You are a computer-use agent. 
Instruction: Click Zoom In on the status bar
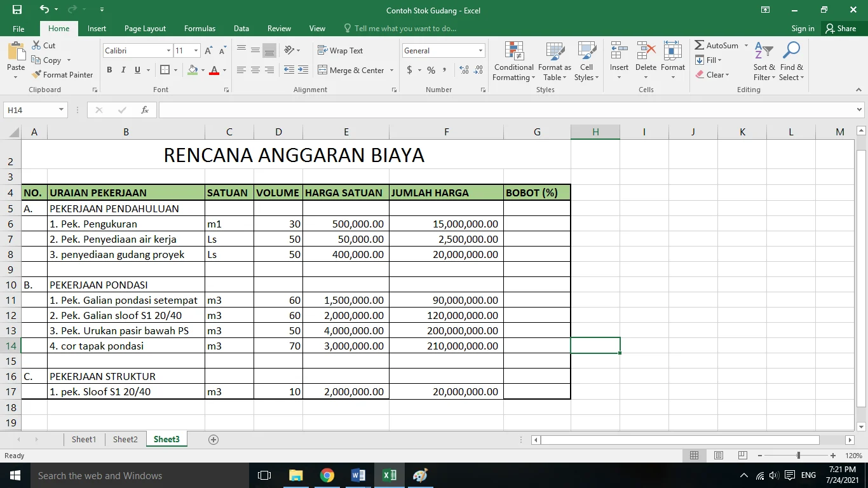click(x=832, y=456)
